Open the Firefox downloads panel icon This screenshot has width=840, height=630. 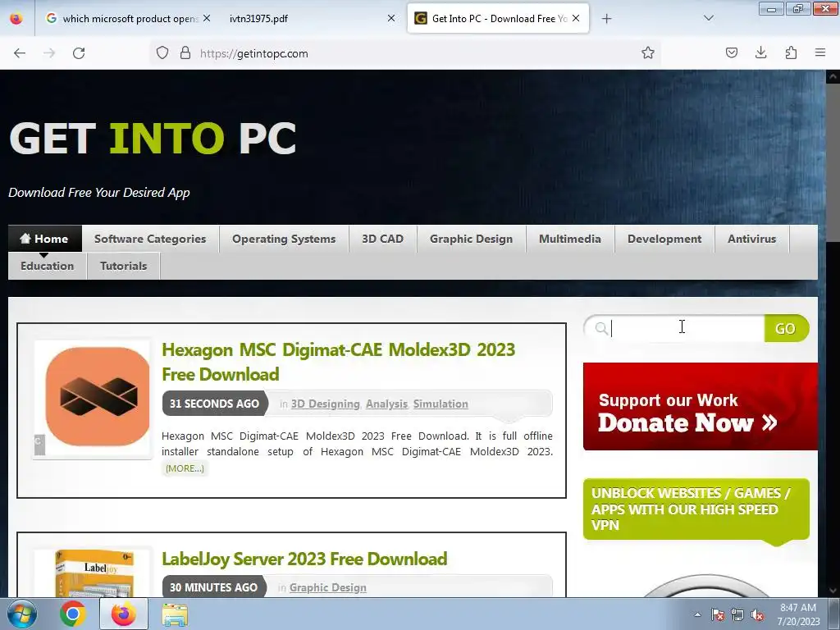(x=760, y=52)
